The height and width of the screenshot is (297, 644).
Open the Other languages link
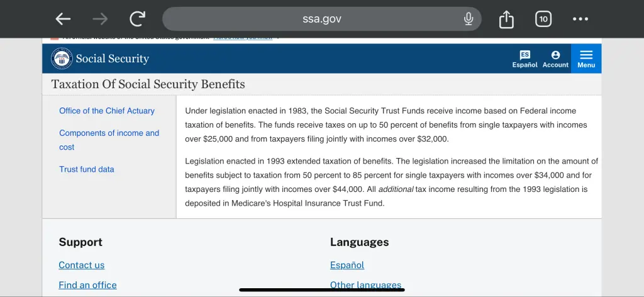(365, 284)
